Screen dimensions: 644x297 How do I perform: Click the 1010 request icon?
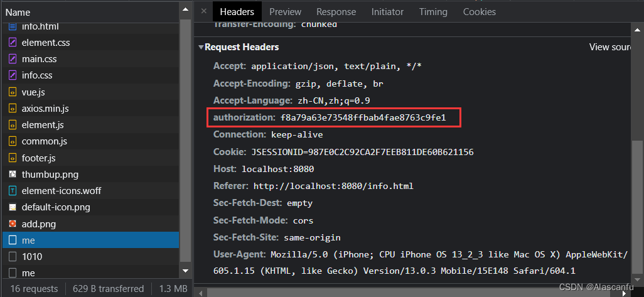[x=13, y=257]
